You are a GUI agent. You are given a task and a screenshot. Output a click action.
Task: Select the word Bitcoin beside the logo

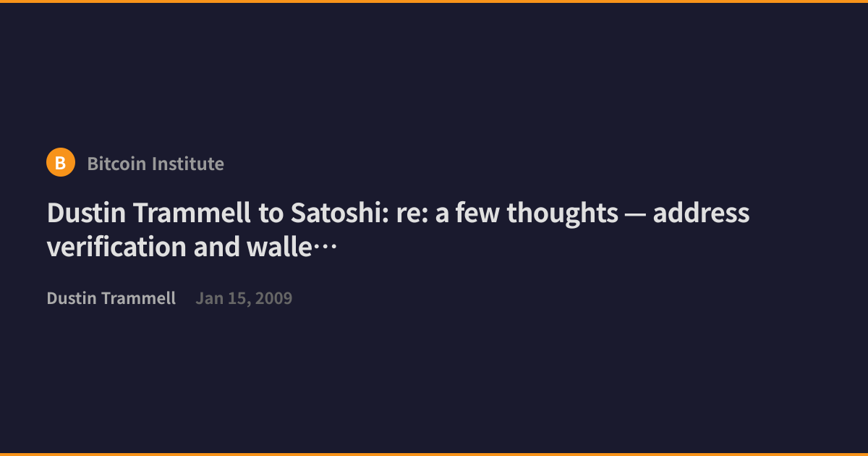119,164
